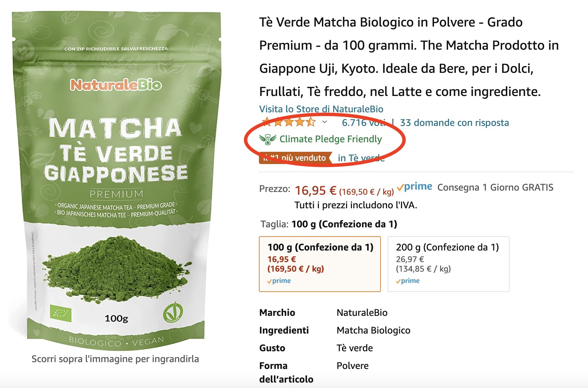Click the Climate Pledge Friendly text link

[x=331, y=139]
